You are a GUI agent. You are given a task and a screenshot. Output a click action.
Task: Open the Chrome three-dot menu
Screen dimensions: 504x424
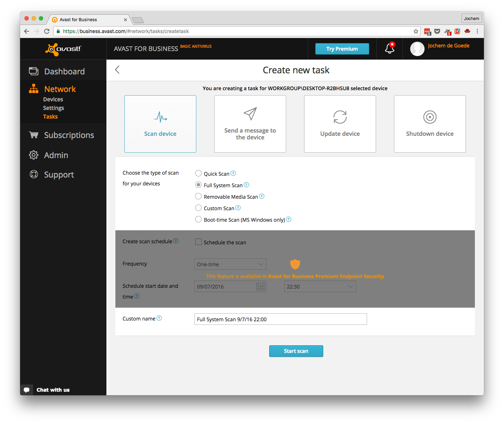477,31
